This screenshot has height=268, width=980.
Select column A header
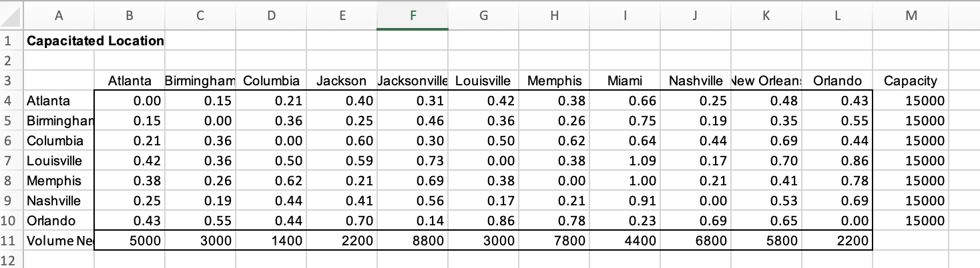[59, 15]
